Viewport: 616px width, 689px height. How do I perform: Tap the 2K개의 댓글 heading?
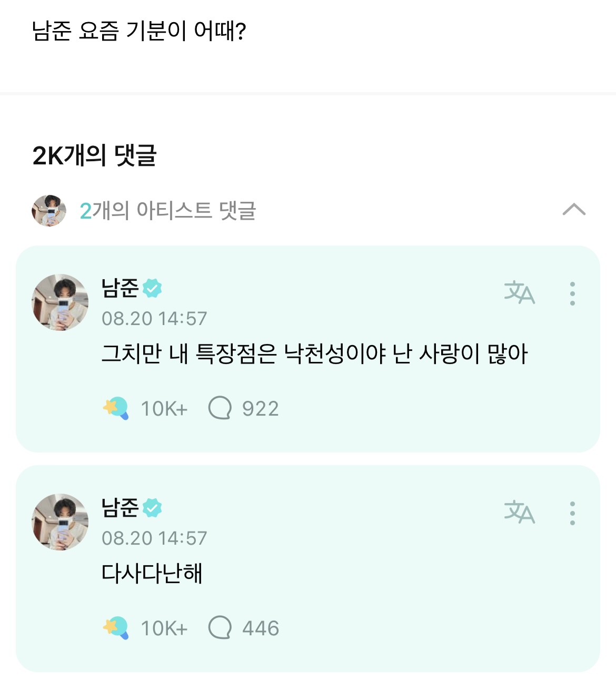coord(95,155)
